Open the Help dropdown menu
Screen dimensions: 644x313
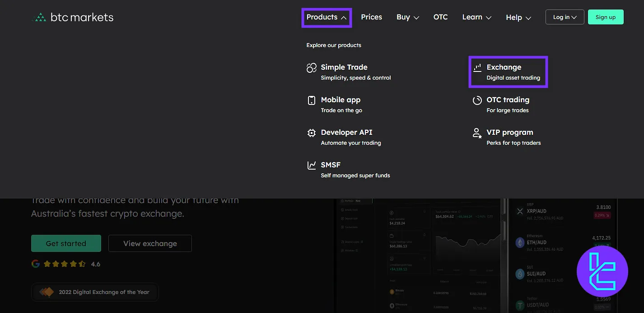coord(518,17)
